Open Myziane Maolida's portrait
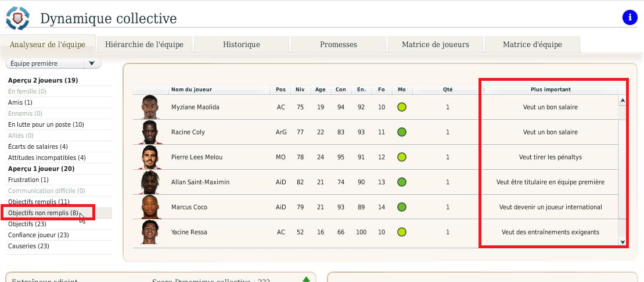 point(150,108)
